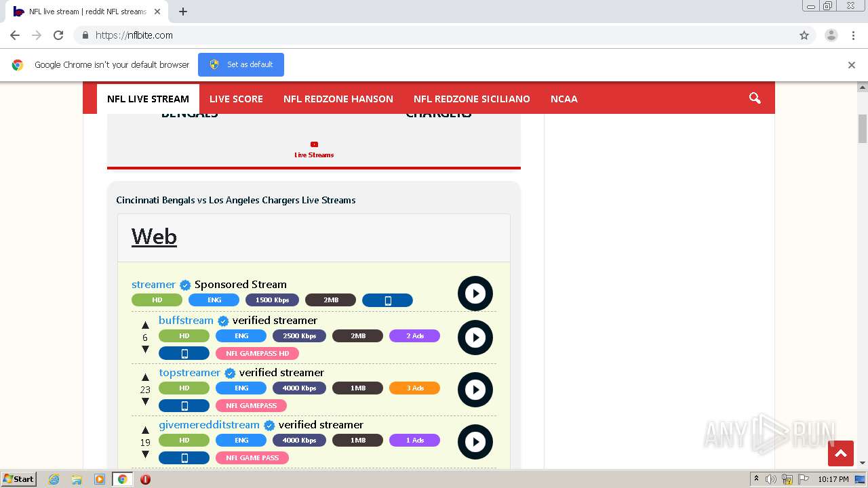Click the mobile icon badge for streamer

(387, 300)
